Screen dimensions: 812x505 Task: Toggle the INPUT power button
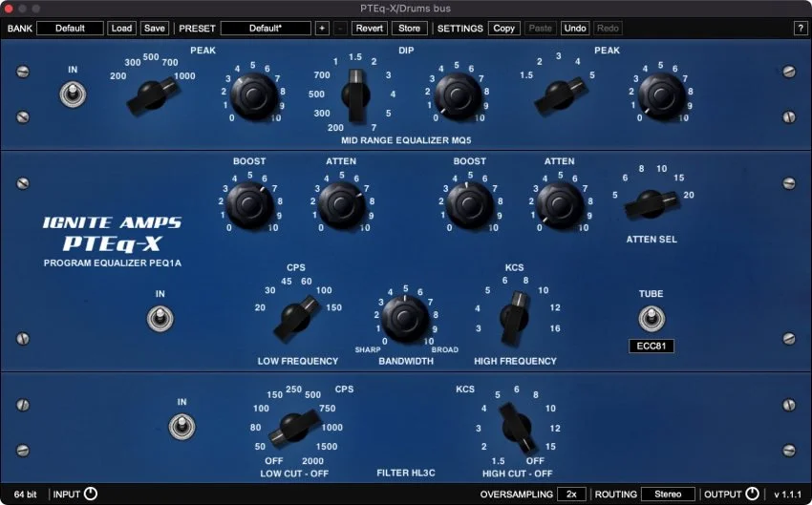[x=91, y=494]
